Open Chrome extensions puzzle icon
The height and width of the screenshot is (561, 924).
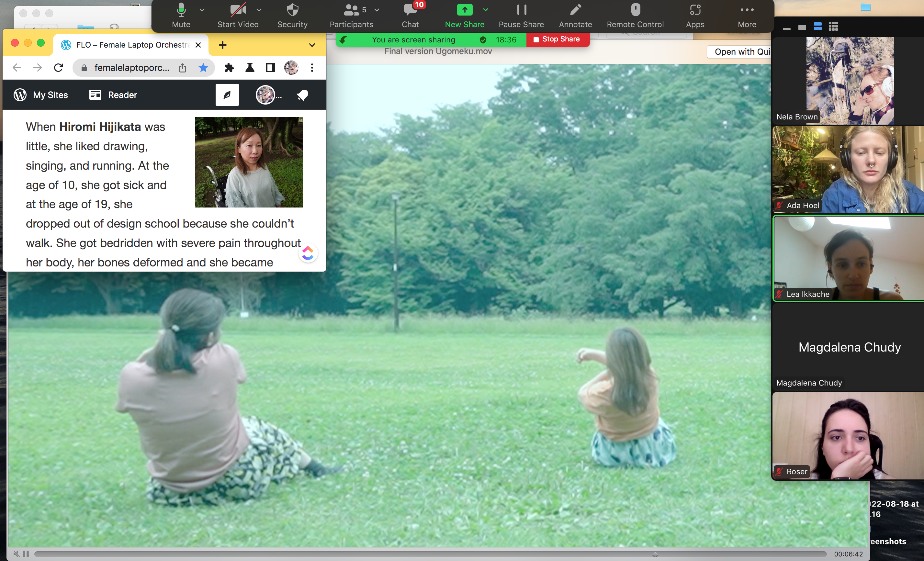(x=229, y=68)
